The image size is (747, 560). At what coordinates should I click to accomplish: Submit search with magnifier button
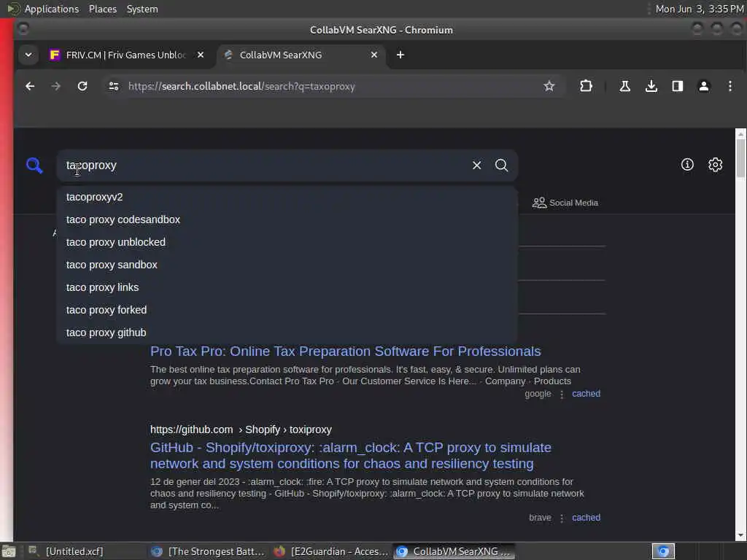point(501,166)
